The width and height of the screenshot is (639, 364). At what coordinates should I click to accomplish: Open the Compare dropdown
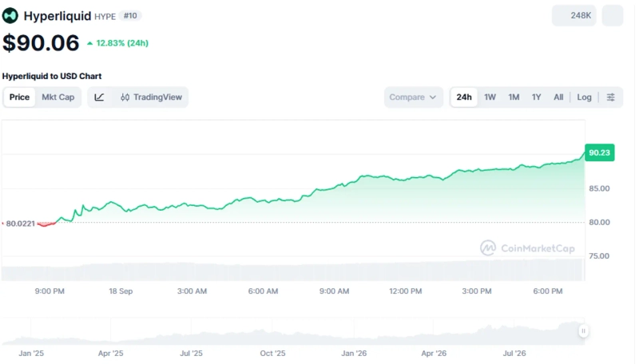coord(413,97)
